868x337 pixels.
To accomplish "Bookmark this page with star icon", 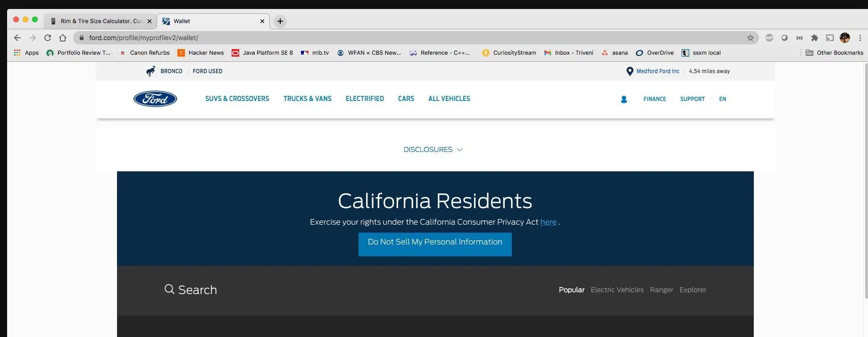I will (750, 38).
